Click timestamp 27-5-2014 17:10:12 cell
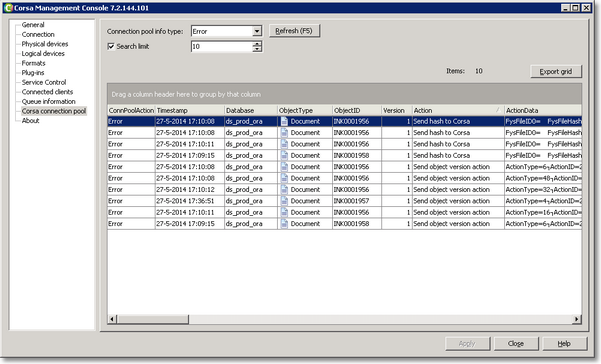This screenshot has width=601, height=364. pos(190,189)
